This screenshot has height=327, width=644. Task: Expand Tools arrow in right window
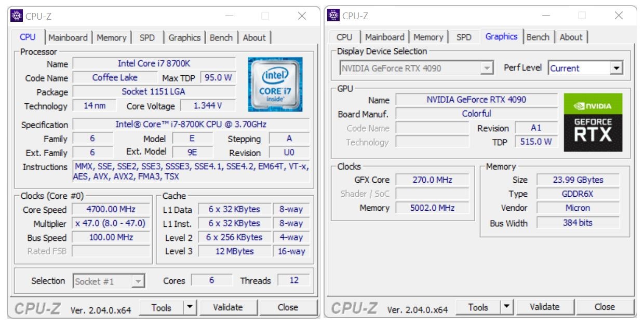[507, 307]
